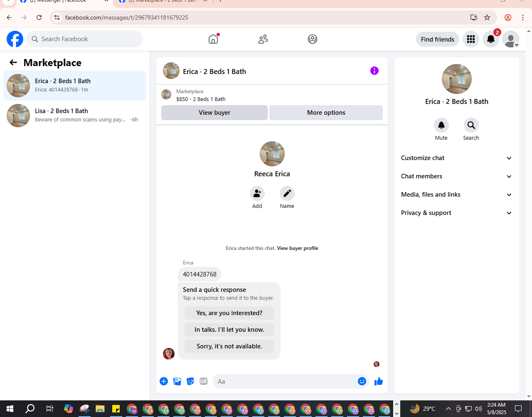Show hidden system tray icons
Viewport: 532px width, 417px height.
[448, 409]
